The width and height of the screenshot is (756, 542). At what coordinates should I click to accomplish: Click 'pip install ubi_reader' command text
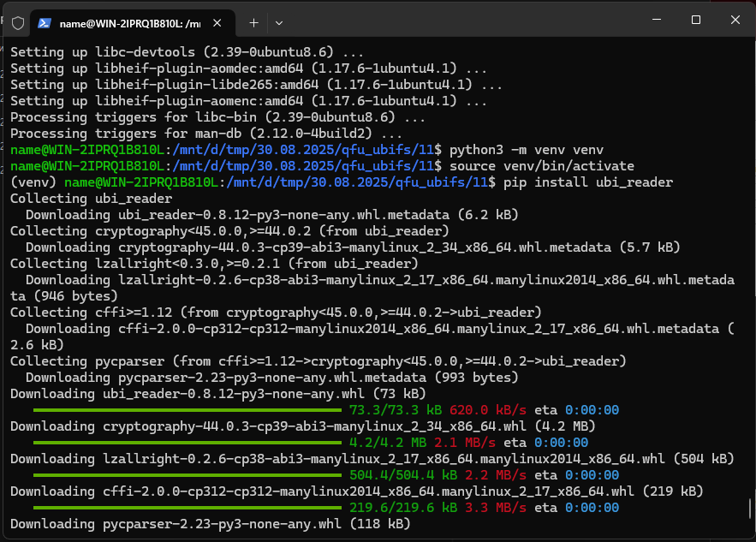pos(588,182)
